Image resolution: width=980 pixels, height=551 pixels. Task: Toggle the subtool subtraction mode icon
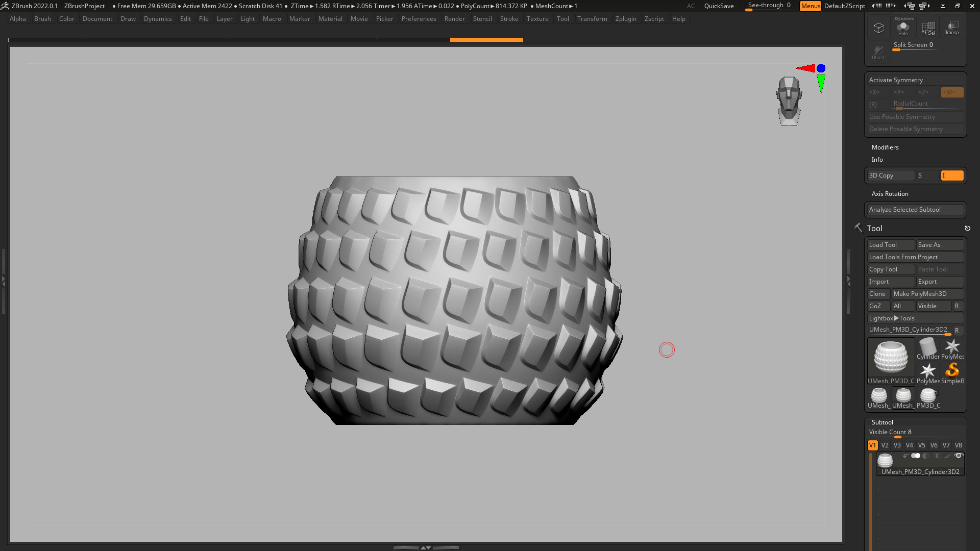(926, 456)
